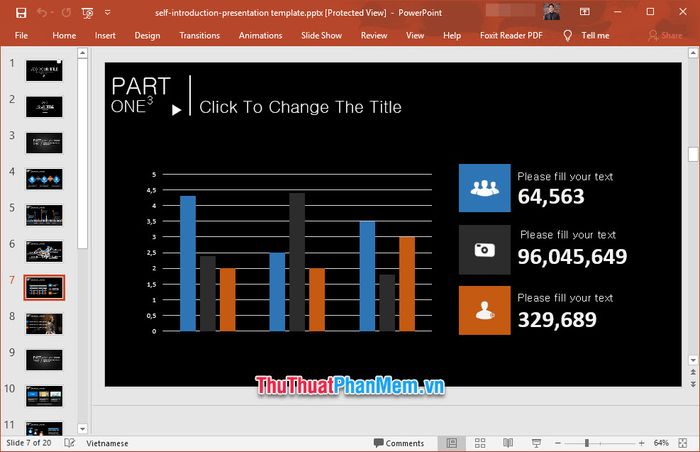This screenshot has height=452, width=700.
Task: Click the number 64,563 on slide
Action: point(551,197)
